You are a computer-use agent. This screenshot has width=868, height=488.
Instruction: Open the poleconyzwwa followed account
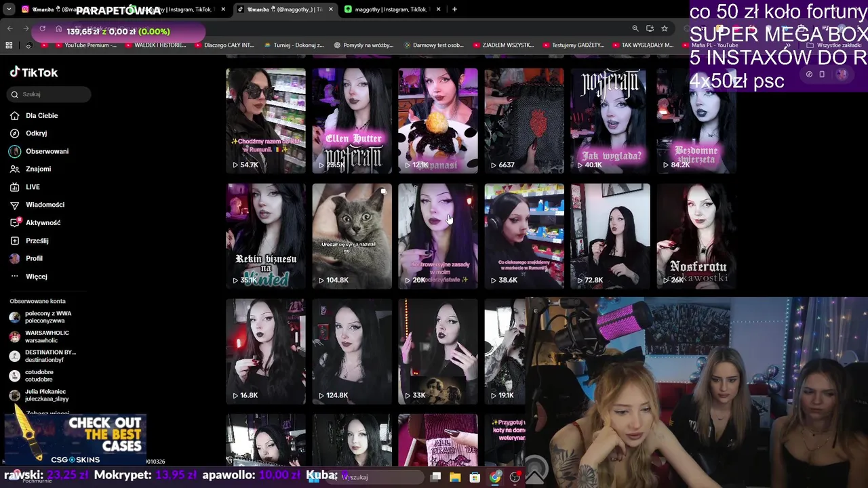tap(48, 317)
